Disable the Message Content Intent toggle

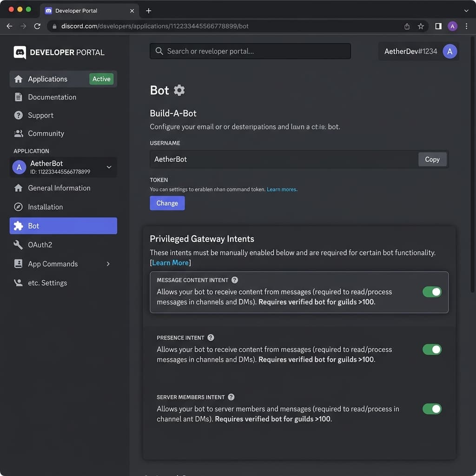coord(432,292)
